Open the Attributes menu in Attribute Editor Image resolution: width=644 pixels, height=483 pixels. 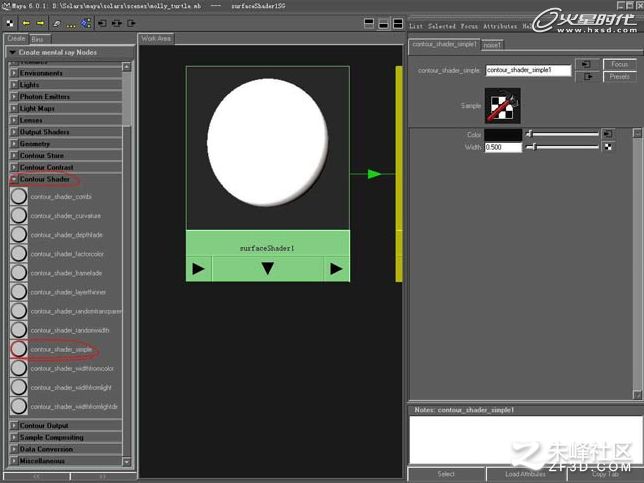[500, 26]
